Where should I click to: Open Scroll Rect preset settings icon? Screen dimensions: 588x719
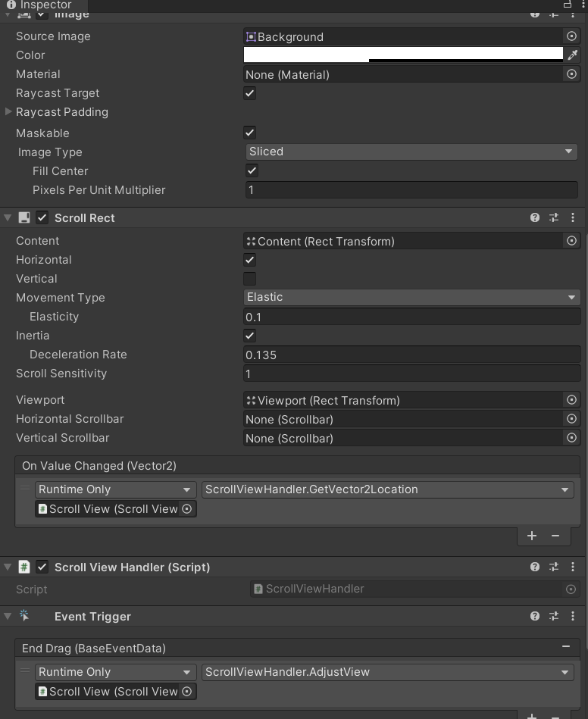point(554,217)
